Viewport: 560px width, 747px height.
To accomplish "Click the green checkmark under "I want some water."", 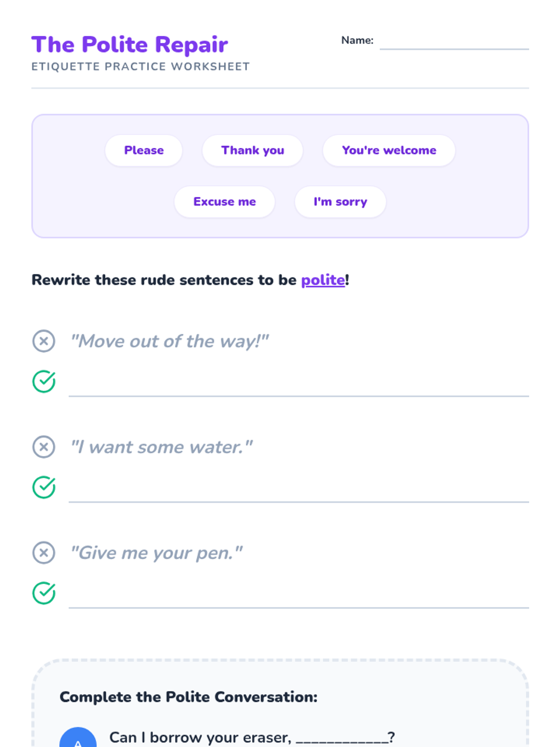I will [44, 487].
